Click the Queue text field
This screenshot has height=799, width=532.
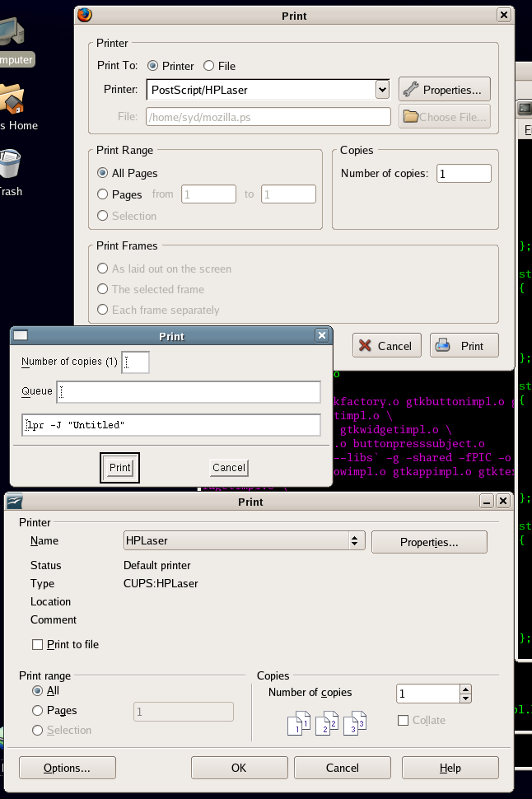pyautogui.click(x=189, y=392)
